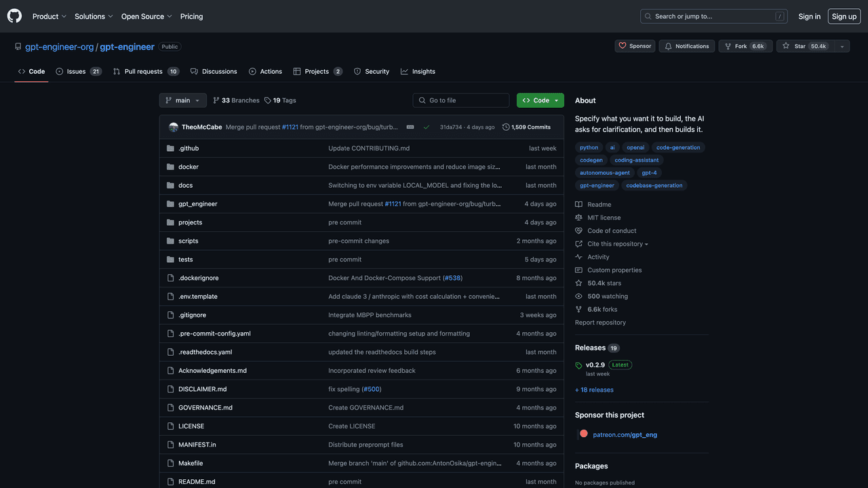
Task: Expand the Open Source menu
Action: coord(146,16)
